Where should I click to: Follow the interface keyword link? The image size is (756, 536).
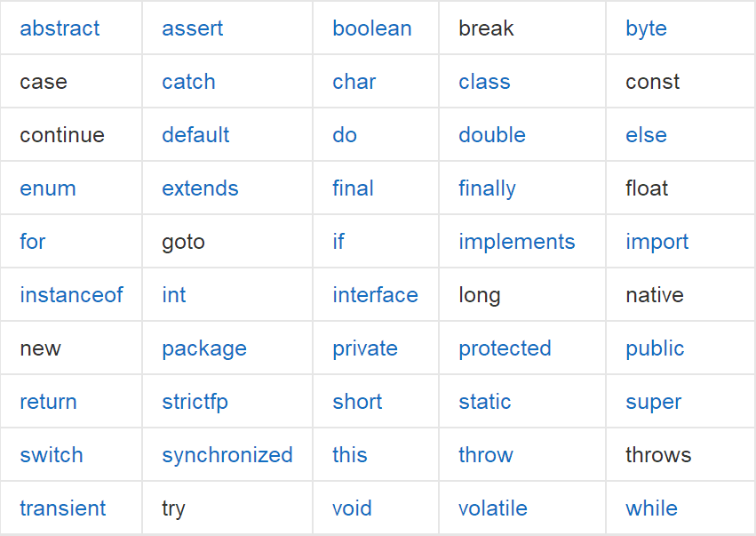coord(375,295)
